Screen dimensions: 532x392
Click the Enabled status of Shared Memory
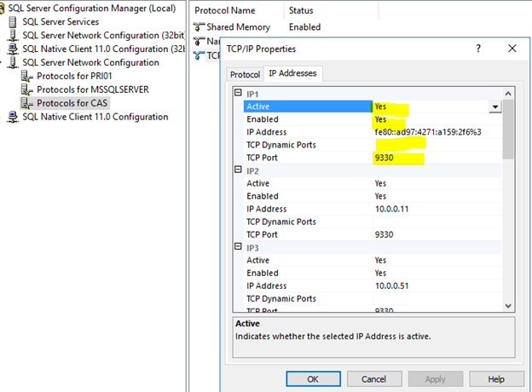click(304, 26)
